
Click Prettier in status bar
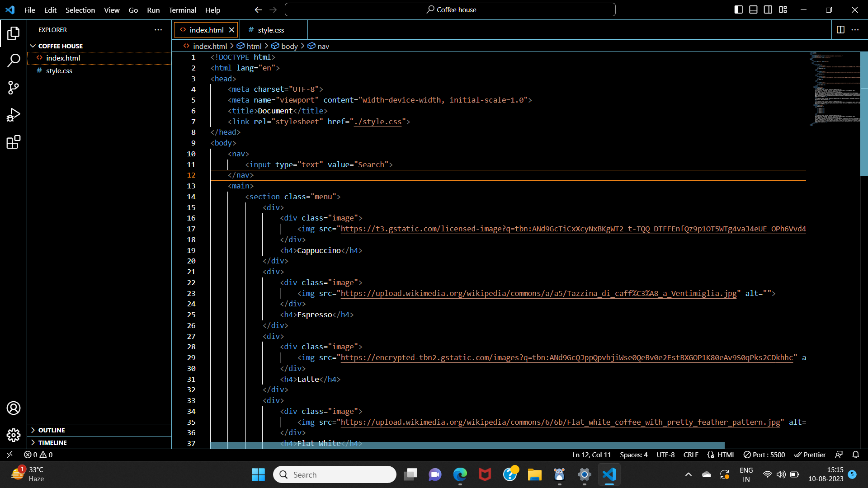pos(810,455)
